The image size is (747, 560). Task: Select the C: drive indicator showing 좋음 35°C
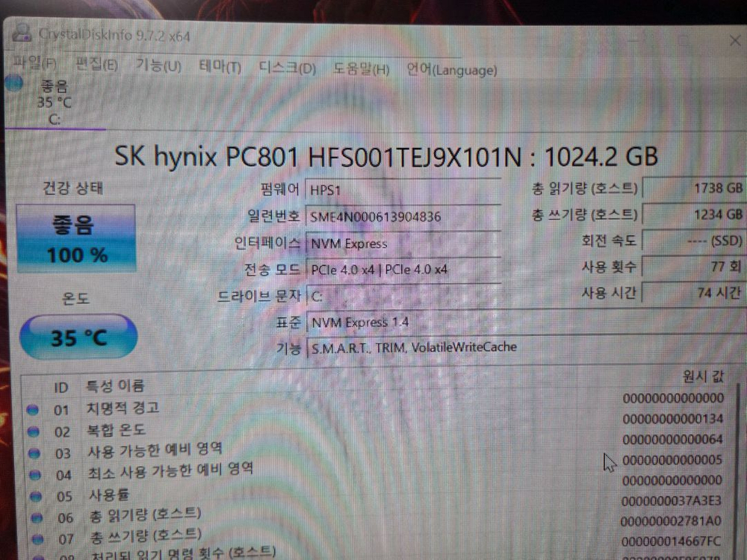pos(52,101)
